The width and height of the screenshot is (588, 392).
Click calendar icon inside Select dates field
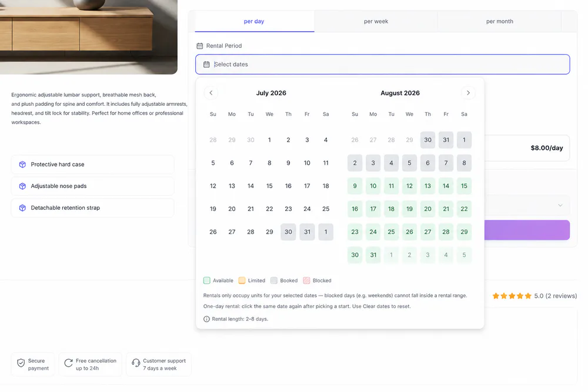(206, 65)
